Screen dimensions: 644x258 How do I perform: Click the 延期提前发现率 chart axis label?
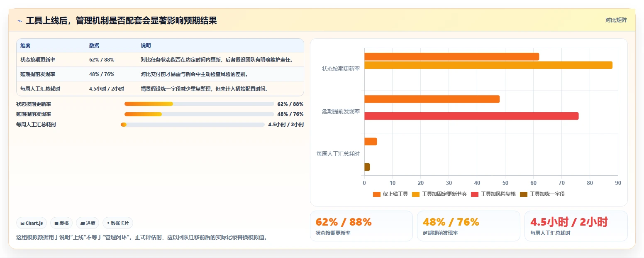(x=341, y=111)
